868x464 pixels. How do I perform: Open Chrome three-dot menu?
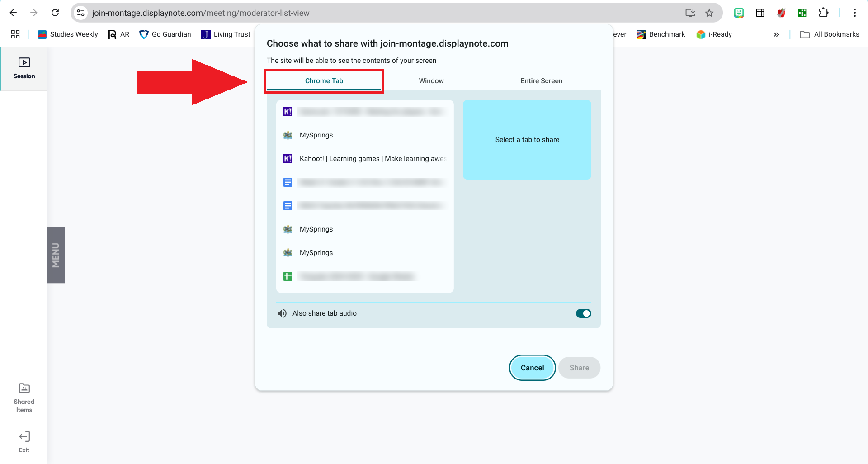(854, 13)
